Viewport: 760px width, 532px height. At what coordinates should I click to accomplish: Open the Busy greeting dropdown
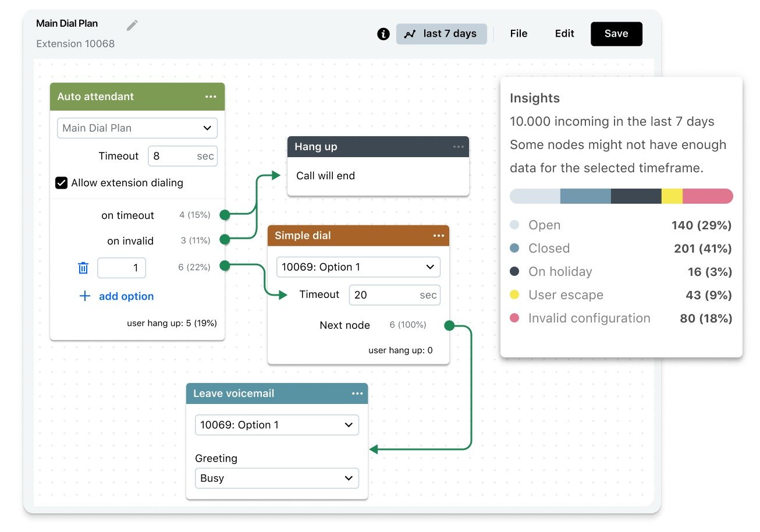276,478
